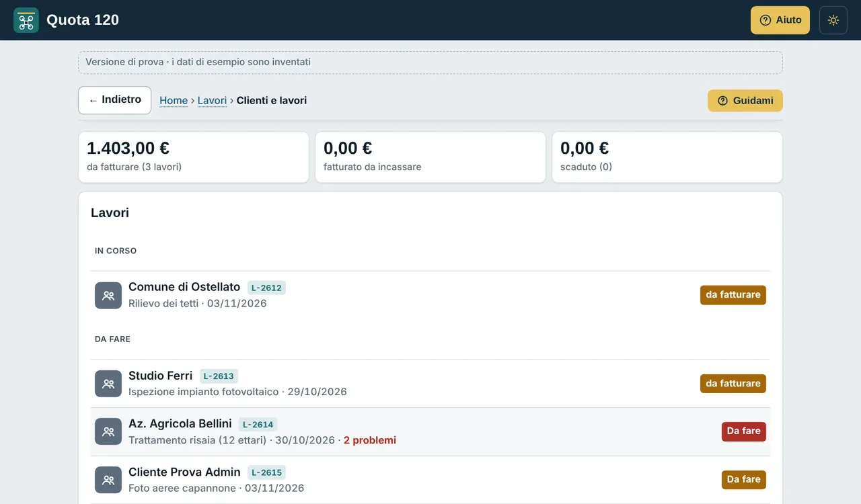Select the Az. Agricola Bellini job title
861x504 pixels.
point(180,424)
